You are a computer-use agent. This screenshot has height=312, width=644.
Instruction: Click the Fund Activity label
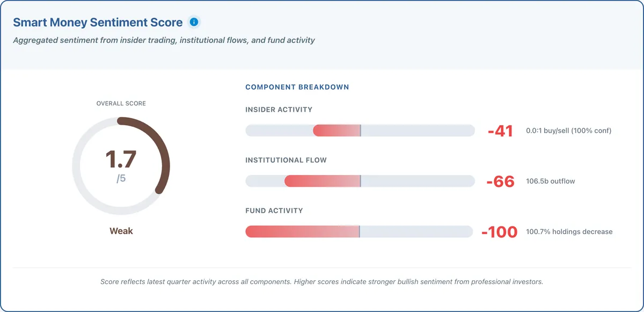[274, 211]
